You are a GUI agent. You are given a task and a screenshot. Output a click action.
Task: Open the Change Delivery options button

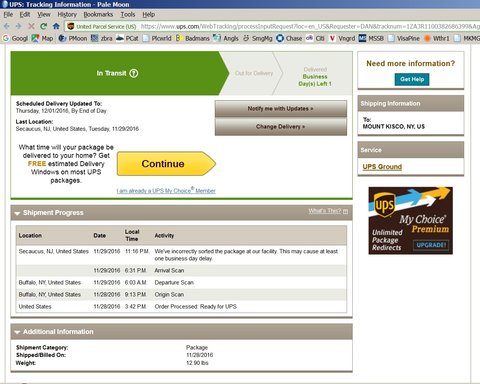pyautogui.click(x=281, y=127)
